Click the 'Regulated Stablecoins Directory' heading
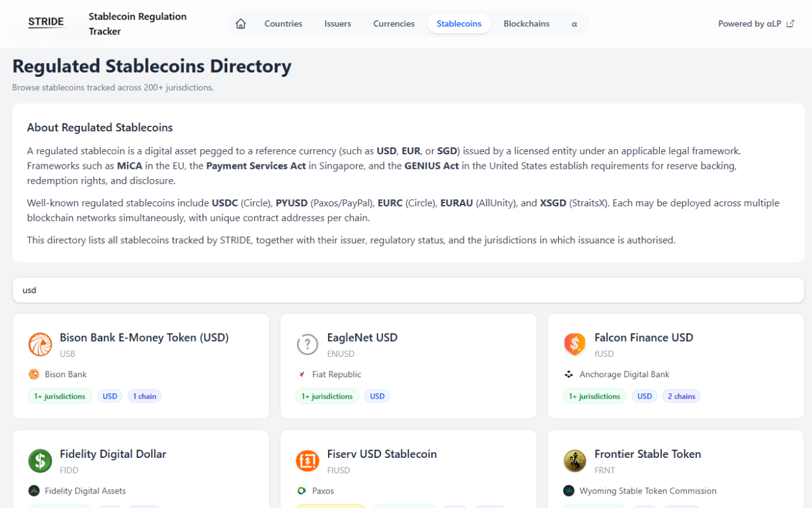 click(152, 66)
